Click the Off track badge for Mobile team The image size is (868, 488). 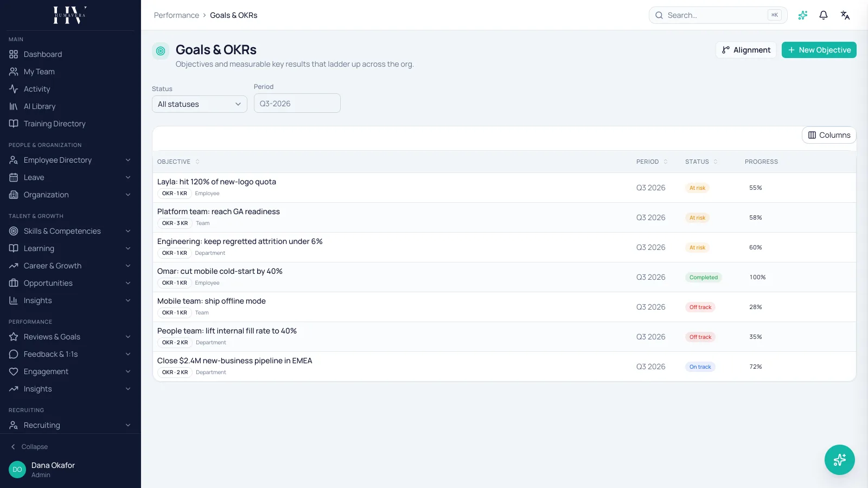[x=700, y=307]
